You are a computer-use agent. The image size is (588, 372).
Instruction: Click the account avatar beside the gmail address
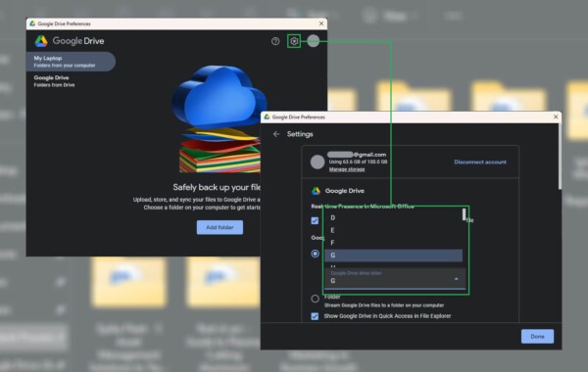318,163
